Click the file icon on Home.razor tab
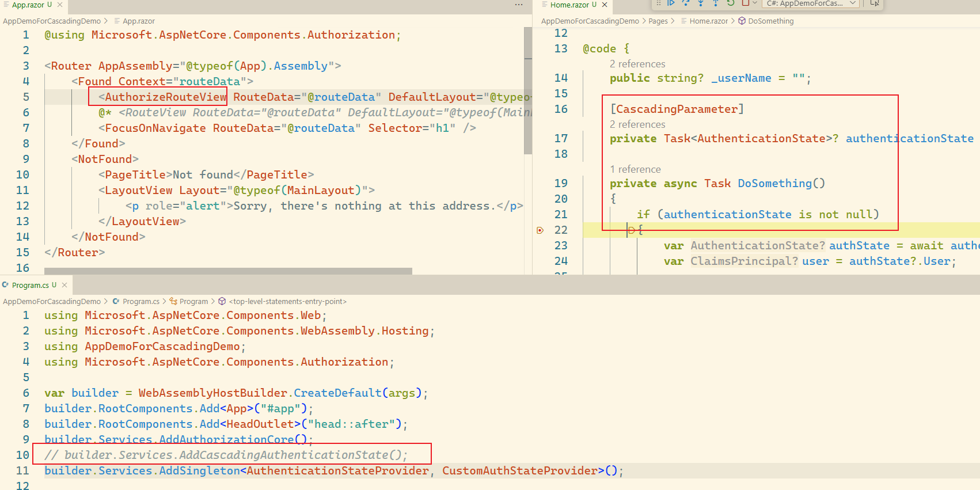Image resolution: width=980 pixels, height=490 pixels. point(545,5)
